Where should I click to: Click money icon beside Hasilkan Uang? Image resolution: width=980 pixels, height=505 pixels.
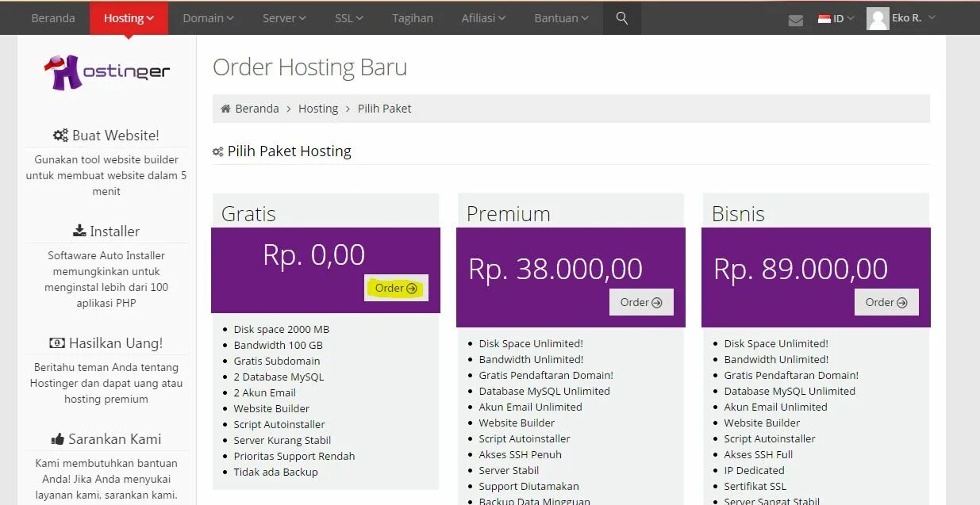[x=57, y=343]
